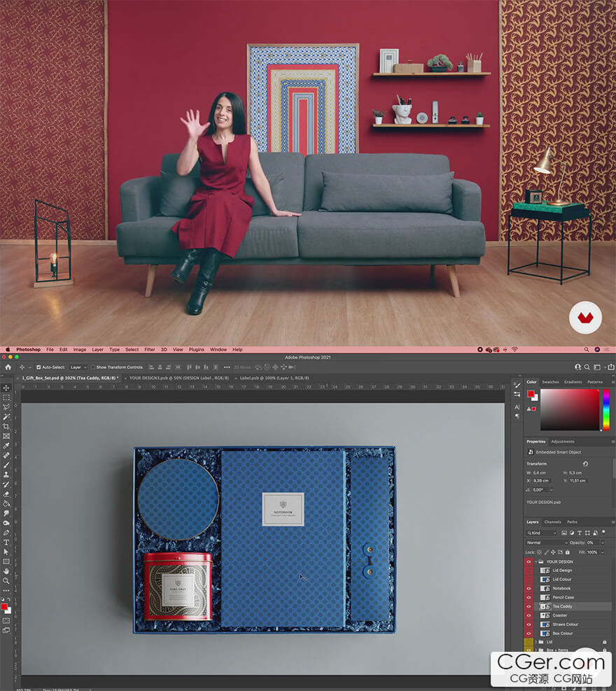616x691 pixels.
Task: Select the Crop tool
Action: point(6,426)
